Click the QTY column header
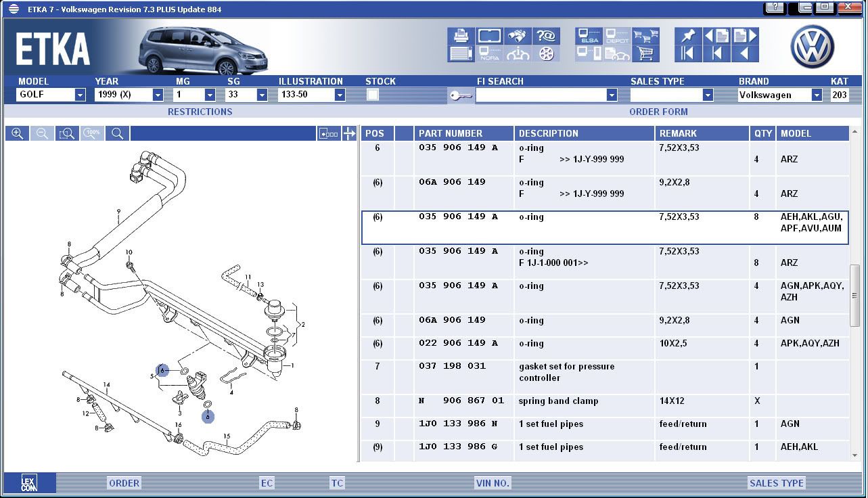This screenshot has height=498, width=868. click(x=763, y=133)
